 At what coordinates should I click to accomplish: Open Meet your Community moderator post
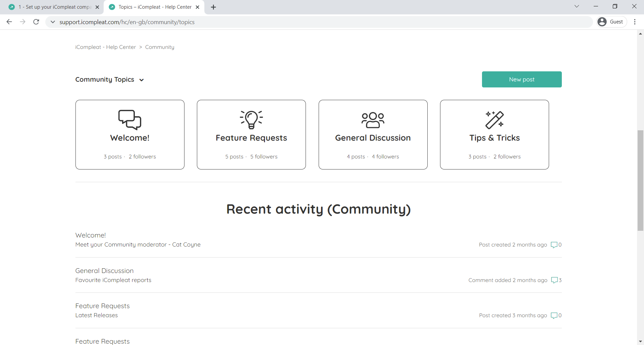click(138, 245)
